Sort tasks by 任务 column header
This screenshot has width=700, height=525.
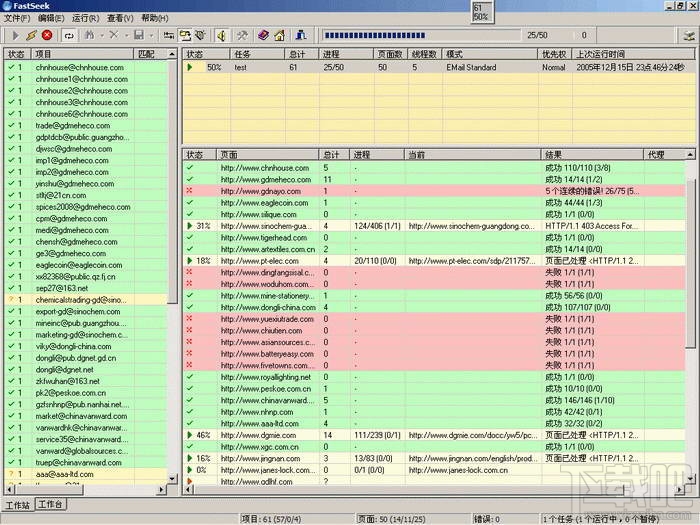(257, 54)
